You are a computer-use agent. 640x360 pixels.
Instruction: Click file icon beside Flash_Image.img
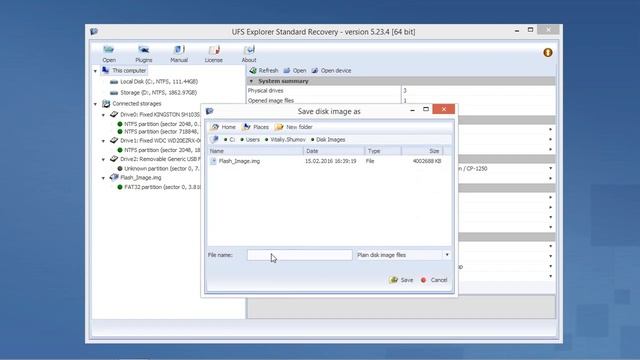click(213, 161)
